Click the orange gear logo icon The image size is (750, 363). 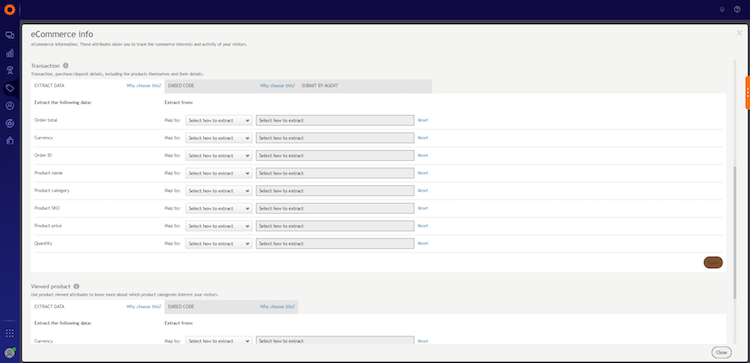pos(10,9)
